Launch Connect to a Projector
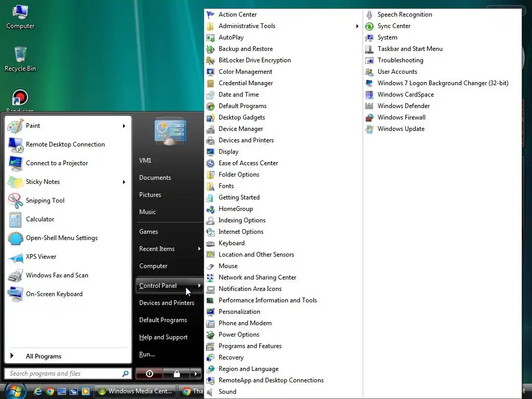The width and height of the screenshot is (532, 399). (68, 163)
